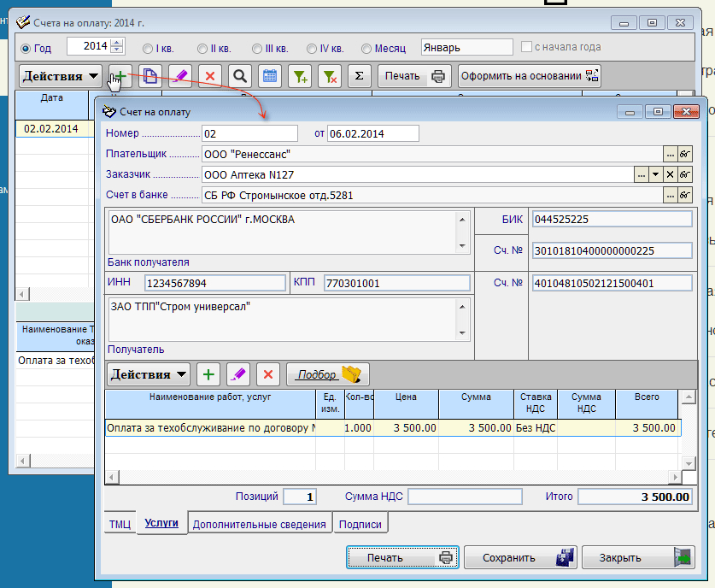Image resolution: width=715 pixels, height=588 pixels.
Task: Click red X delete-row icon in invoice dialog
Action: point(268,374)
